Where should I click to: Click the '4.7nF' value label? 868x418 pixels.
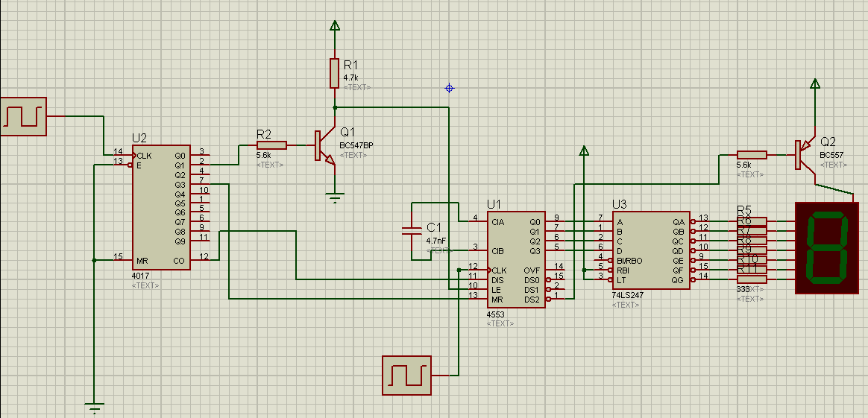[x=435, y=241]
